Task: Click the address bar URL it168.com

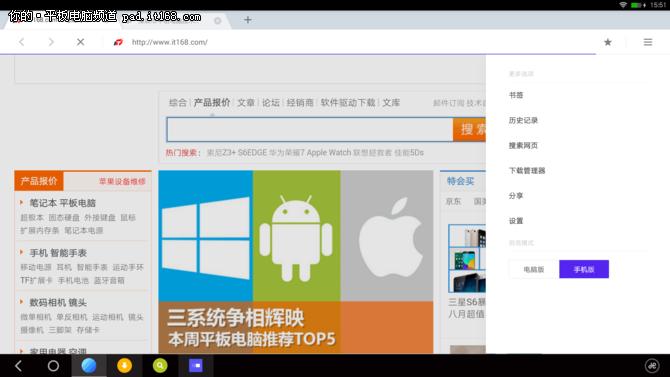Action: point(170,42)
